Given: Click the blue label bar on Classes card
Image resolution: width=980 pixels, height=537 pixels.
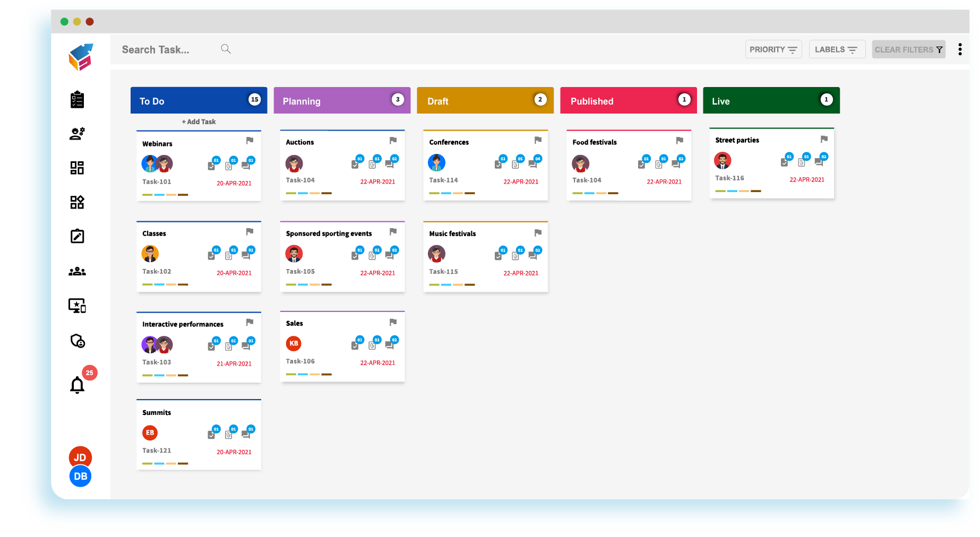Looking at the screenshot, I should tap(159, 284).
